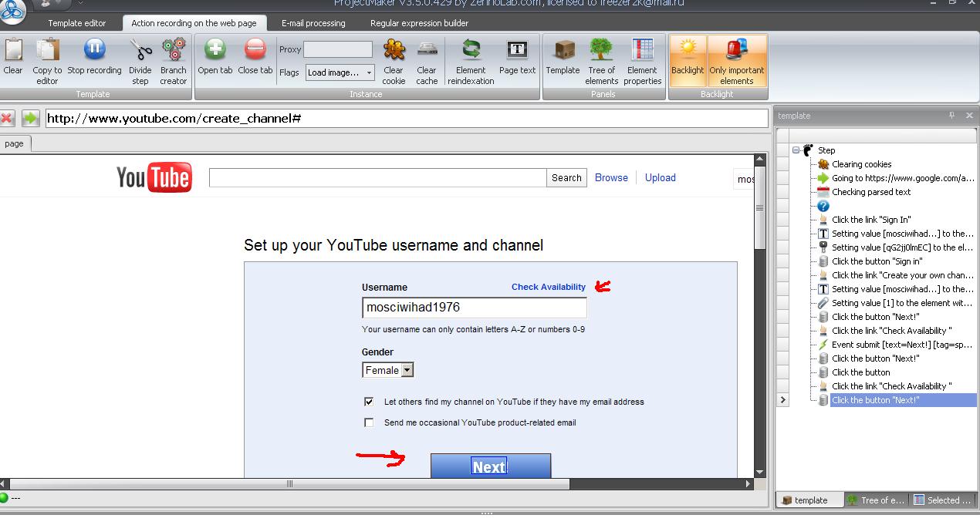Collapse the Step tree node
This screenshot has width=980, height=525.
click(x=796, y=150)
